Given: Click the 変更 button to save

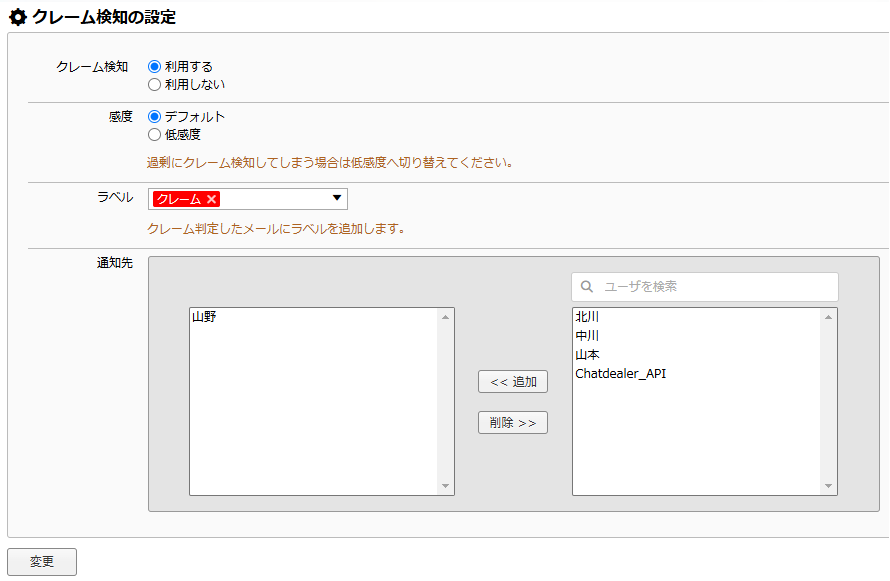Looking at the screenshot, I should (x=42, y=562).
